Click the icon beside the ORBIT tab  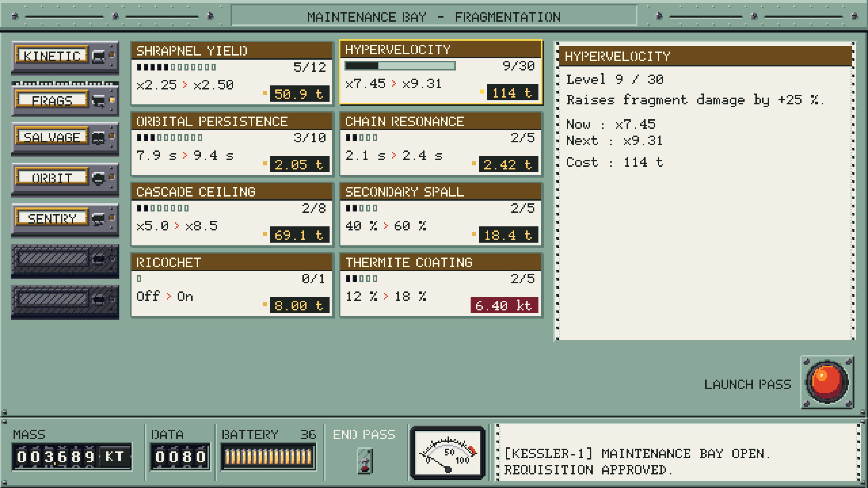[x=99, y=178]
